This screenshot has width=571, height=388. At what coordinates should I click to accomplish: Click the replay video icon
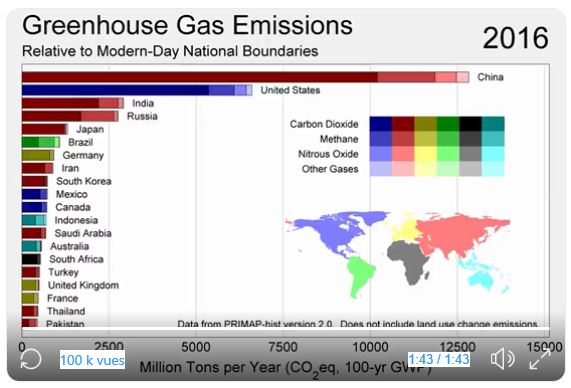coord(31,359)
